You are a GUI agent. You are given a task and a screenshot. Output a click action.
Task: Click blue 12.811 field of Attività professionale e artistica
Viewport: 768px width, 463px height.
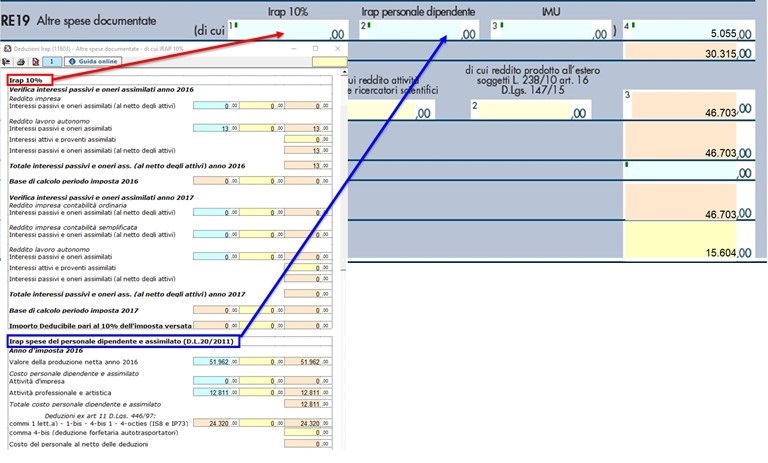216,392
